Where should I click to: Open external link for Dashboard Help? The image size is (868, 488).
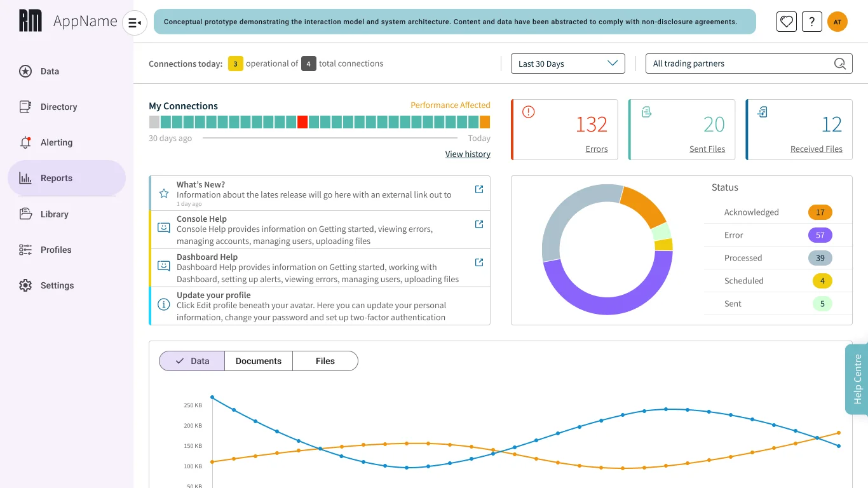coord(479,262)
